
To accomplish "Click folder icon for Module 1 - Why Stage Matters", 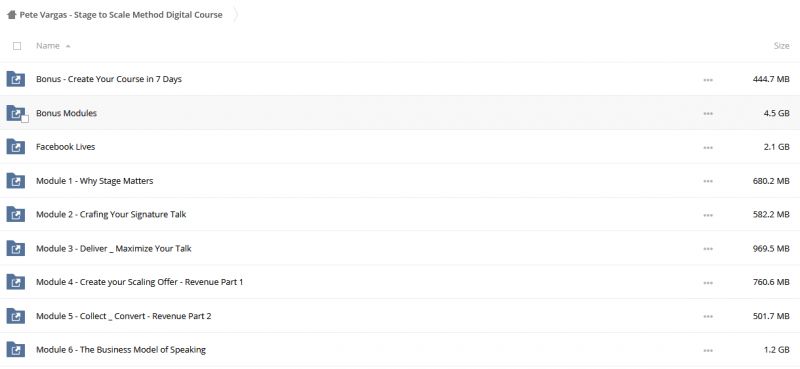I will (x=16, y=181).
